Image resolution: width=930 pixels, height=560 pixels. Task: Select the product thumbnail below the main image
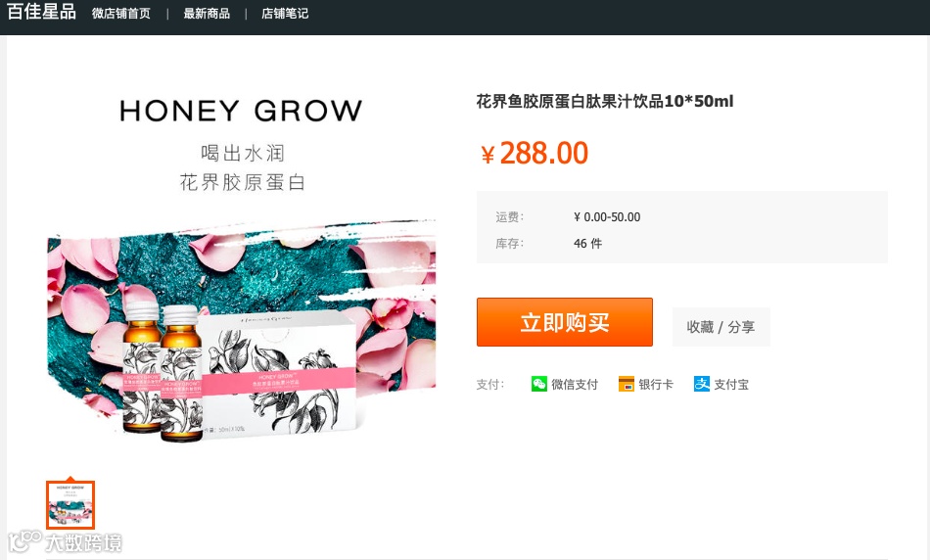[x=70, y=505]
